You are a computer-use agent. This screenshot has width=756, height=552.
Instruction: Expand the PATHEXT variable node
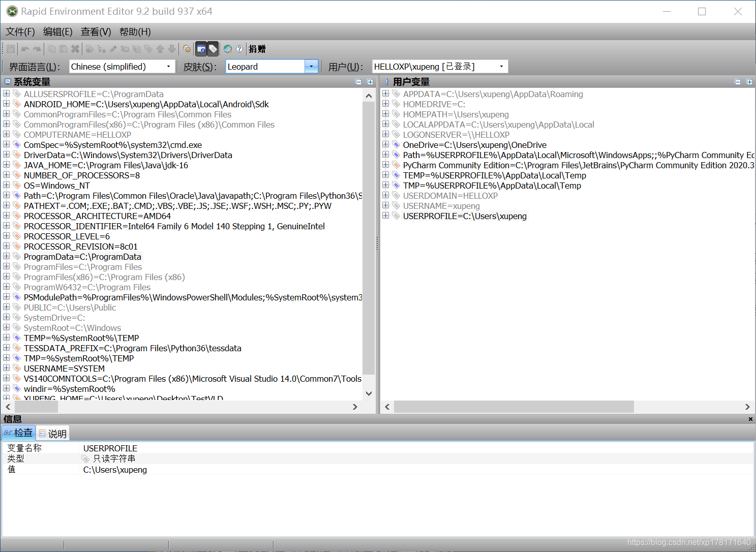point(7,205)
